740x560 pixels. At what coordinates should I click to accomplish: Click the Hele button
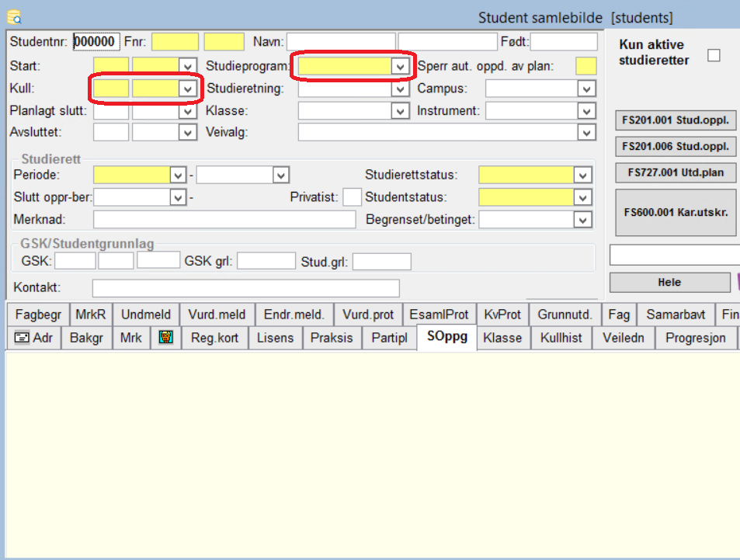(669, 283)
